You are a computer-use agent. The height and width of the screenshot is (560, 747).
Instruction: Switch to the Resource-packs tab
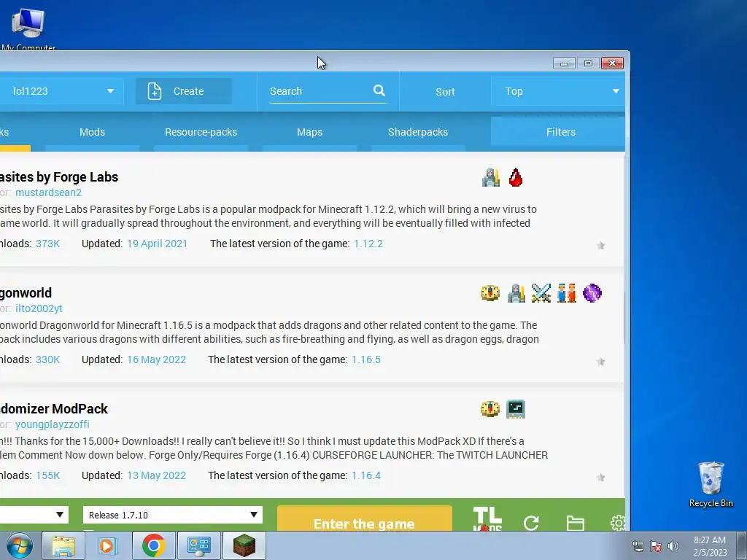click(x=201, y=132)
